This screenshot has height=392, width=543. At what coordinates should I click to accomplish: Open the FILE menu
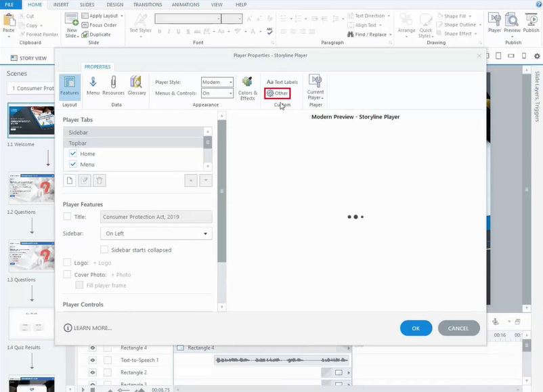9,5
